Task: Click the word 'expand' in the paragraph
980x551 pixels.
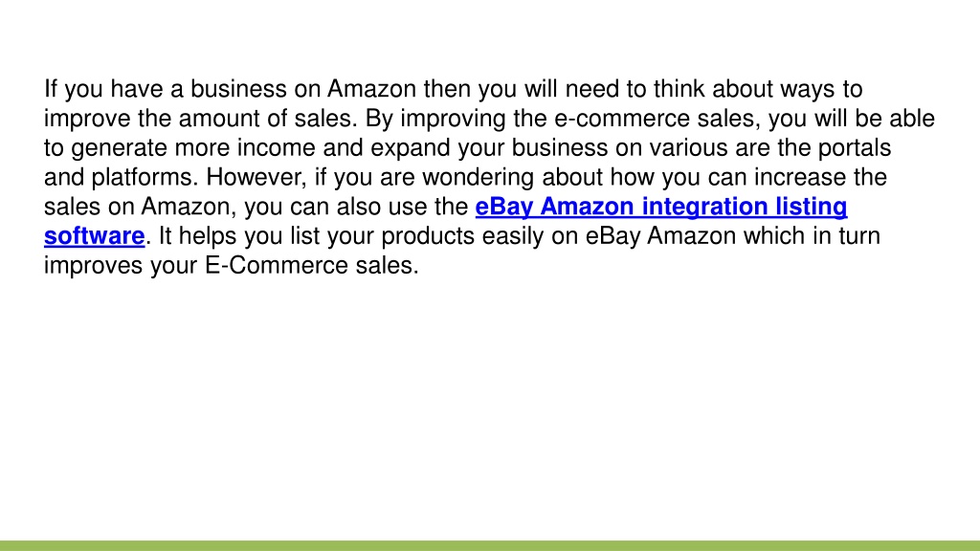Action: (410, 148)
